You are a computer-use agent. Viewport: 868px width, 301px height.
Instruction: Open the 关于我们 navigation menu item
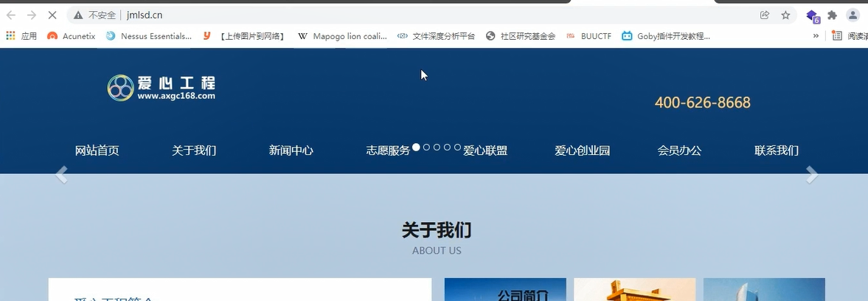click(194, 150)
